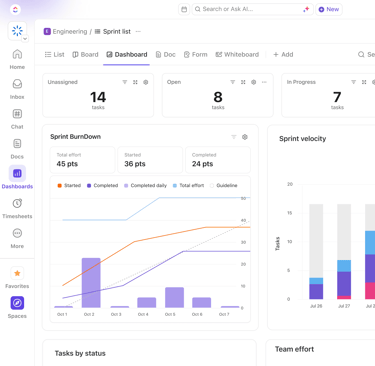
Task: Switch to the Board tab
Action: point(85,54)
